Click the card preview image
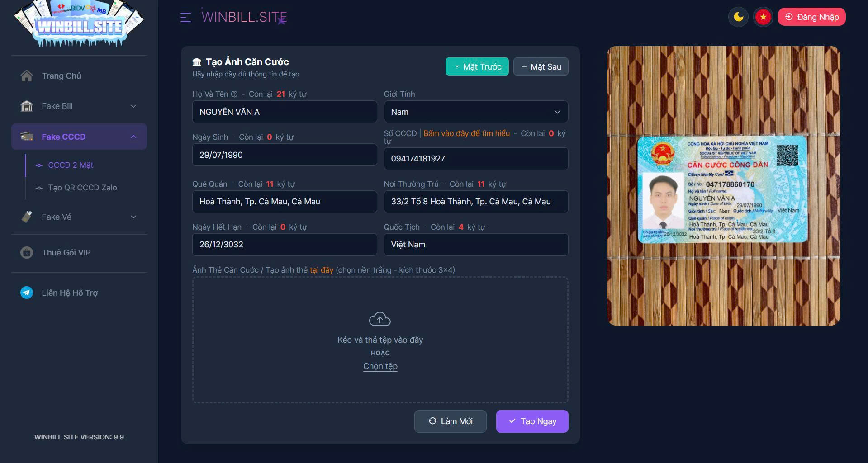The height and width of the screenshot is (463, 868). click(x=723, y=186)
